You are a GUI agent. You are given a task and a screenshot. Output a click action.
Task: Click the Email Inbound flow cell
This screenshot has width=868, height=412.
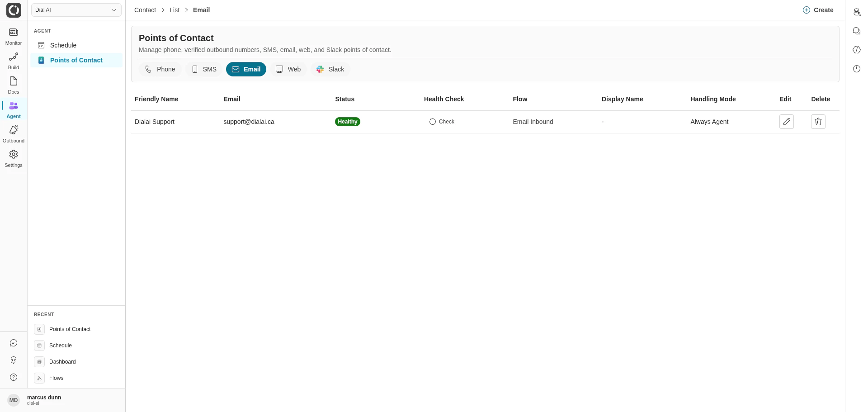[533, 122]
